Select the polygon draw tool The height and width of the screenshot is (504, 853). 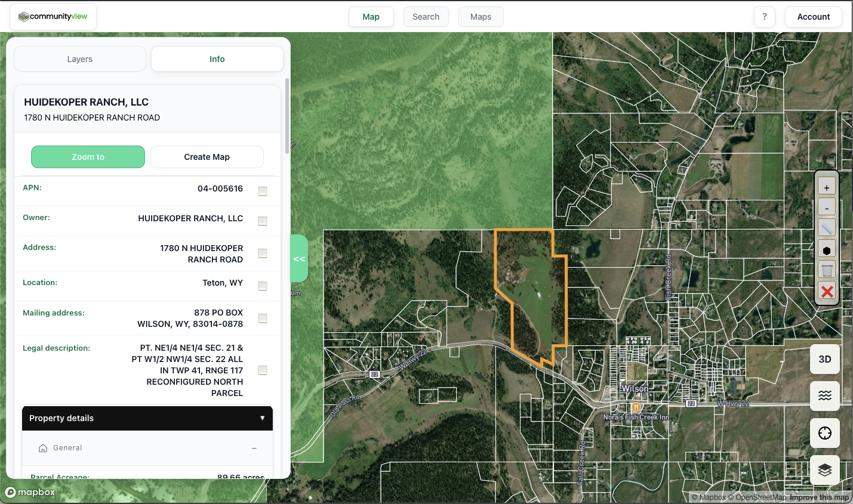(x=827, y=250)
